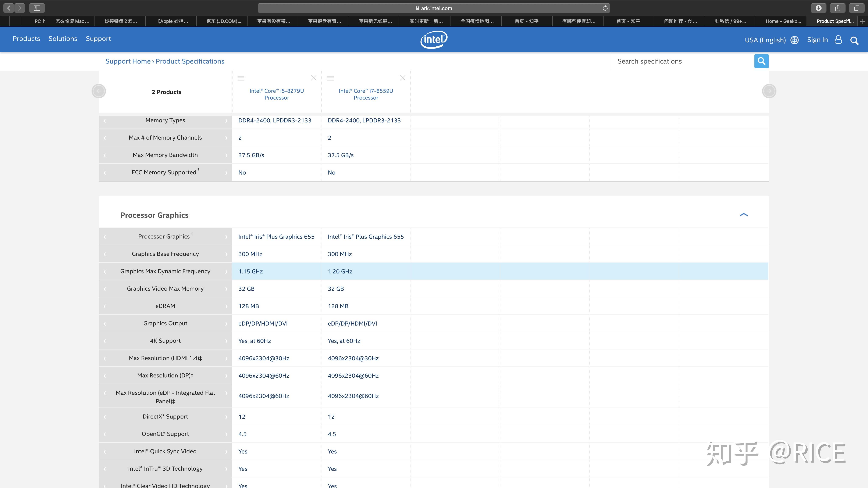The height and width of the screenshot is (488, 868).
Task: Click right chevron on eDRAM row
Action: tap(226, 306)
